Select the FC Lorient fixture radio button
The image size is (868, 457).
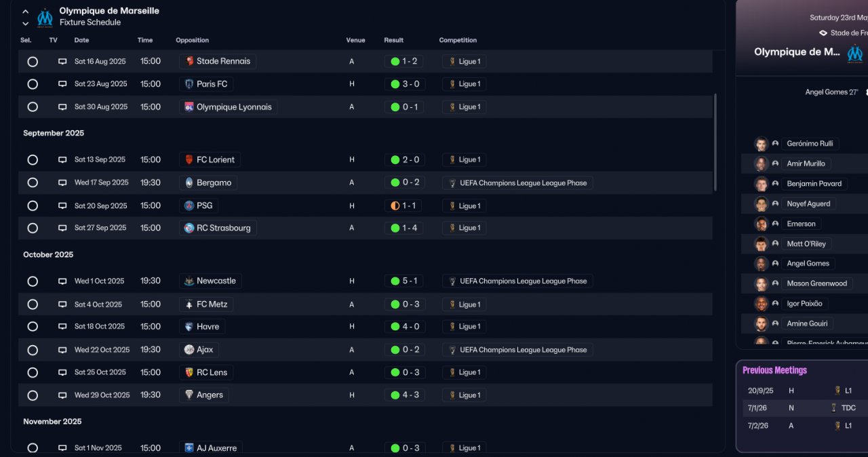(33, 160)
